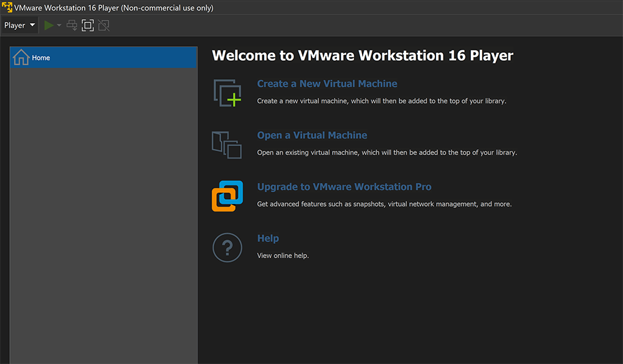Click the new virtual machine plus icon
The image size is (623, 364).
(x=227, y=93)
